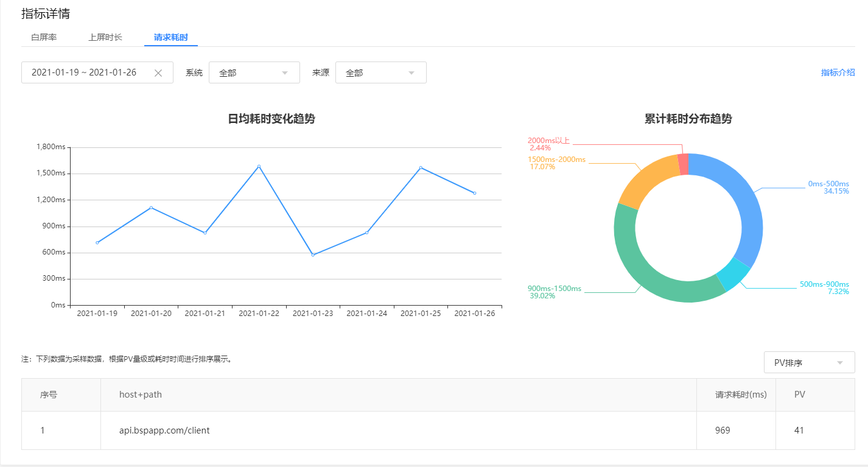Click the data point for 2021-01-23
Screen dimensions: 868x467
pos(312,254)
